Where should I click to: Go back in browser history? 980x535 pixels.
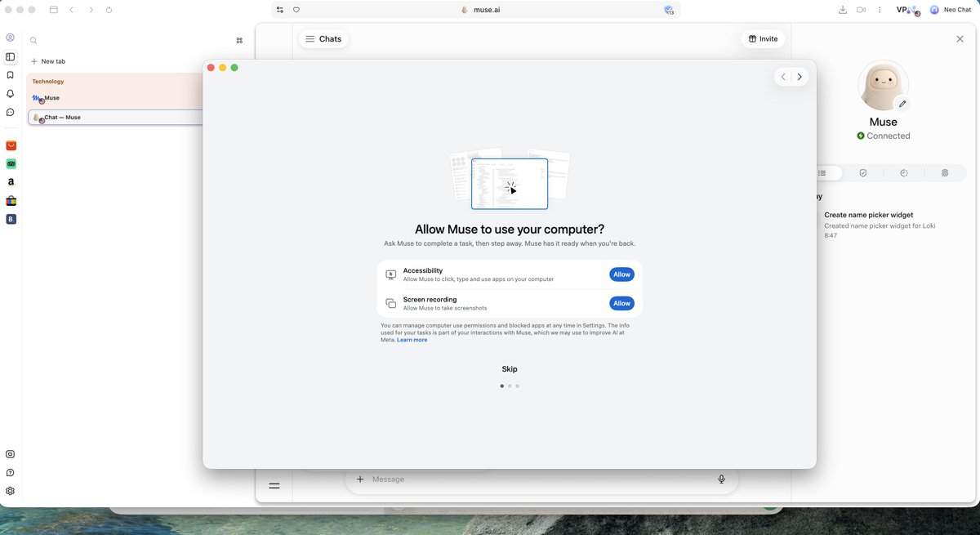(72, 10)
